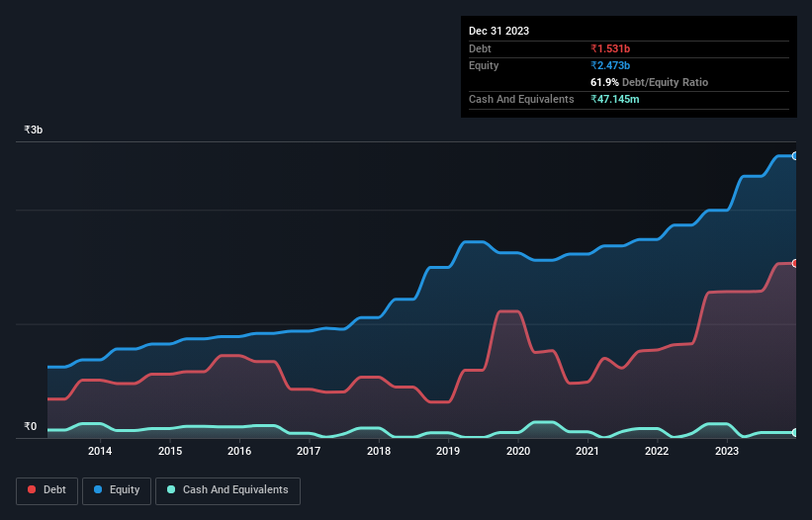The height and width of the screenshot is (520, 812).
Task: Click the blue Equity legend dot
Action: point(98,489)
